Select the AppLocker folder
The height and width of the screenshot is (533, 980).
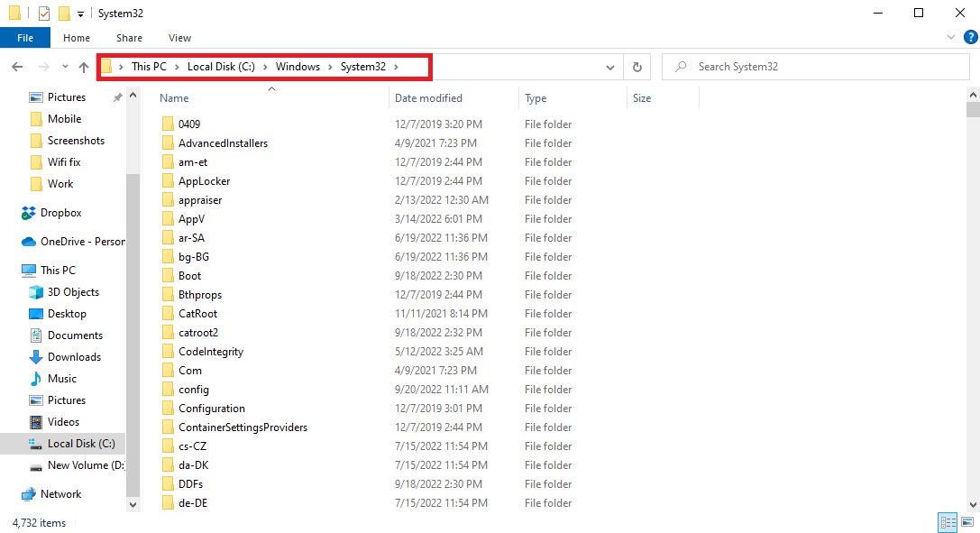pyautogui.click(x=204, y=181)
